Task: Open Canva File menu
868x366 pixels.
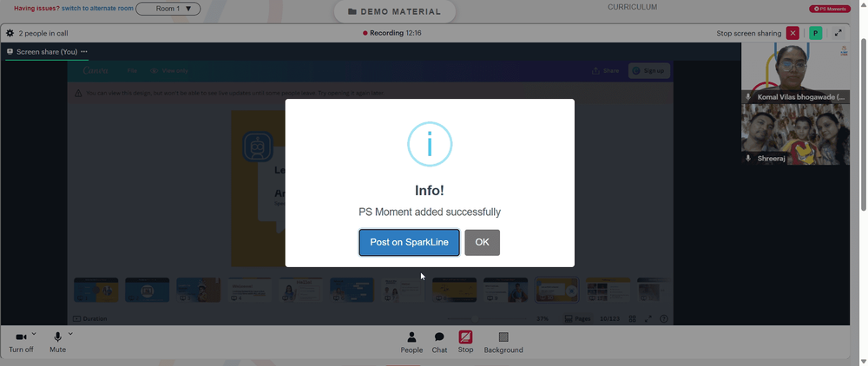Action: pos(132,71)
